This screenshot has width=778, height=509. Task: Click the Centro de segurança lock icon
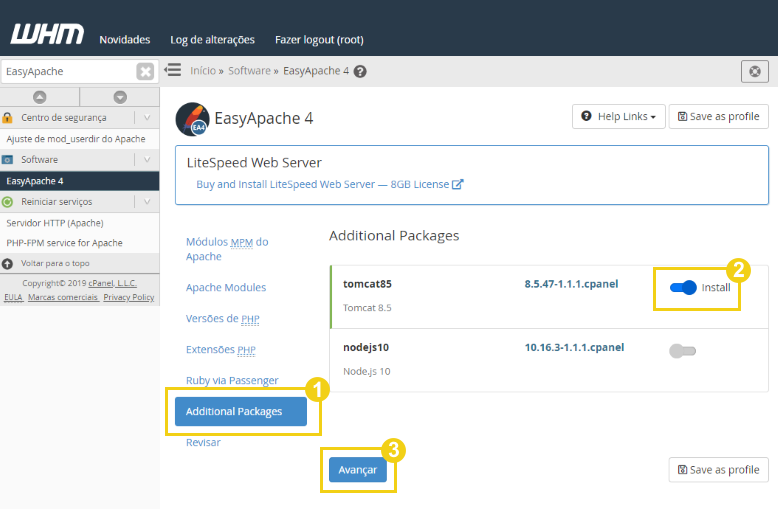click(x=7, y=118)
